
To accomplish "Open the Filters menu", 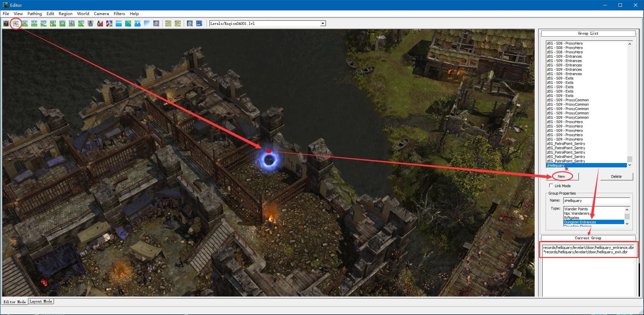I will point(119,14).
